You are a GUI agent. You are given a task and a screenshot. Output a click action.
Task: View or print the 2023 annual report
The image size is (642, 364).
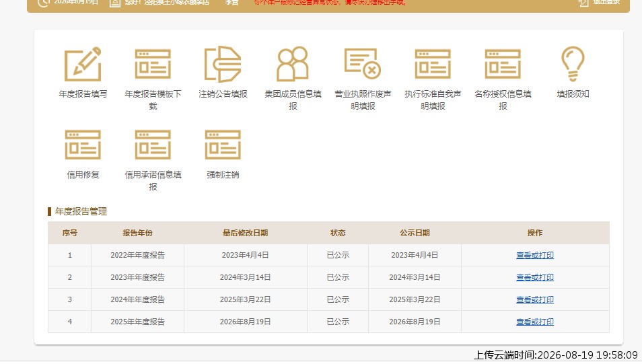(535, 277)
